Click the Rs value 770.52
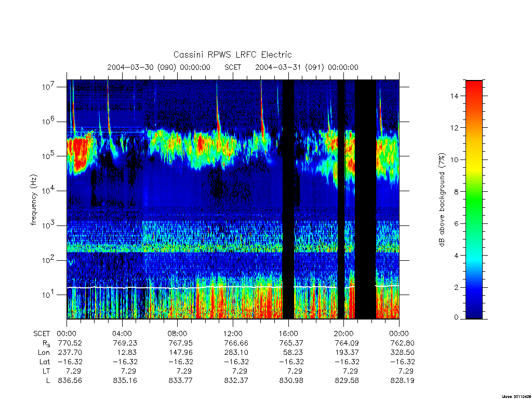The height and width of the screenshot is (399, 532). tap(70, 343)
